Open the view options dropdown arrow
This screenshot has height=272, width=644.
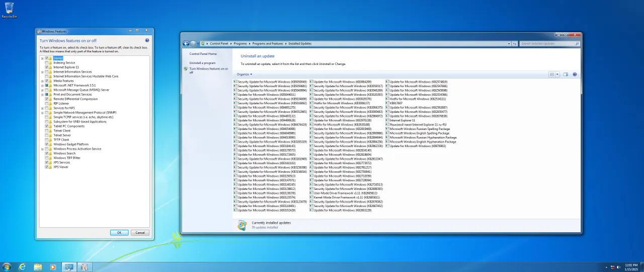(557, 75)
